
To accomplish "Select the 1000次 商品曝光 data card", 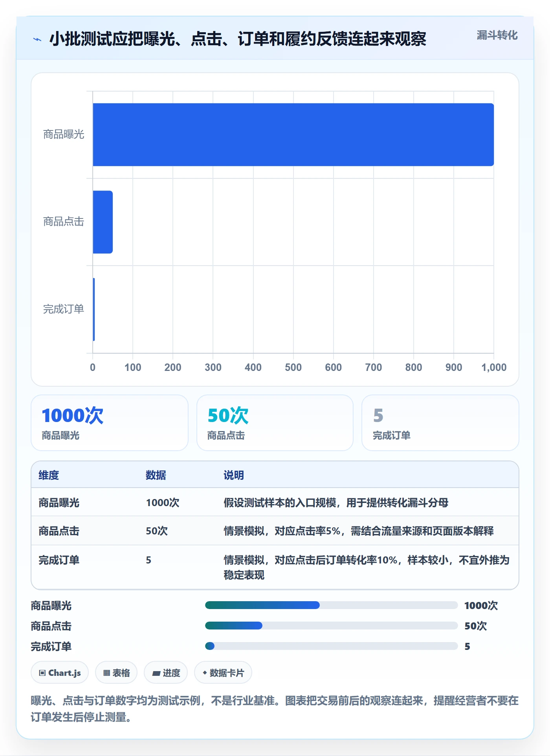I will pos(110,423).
